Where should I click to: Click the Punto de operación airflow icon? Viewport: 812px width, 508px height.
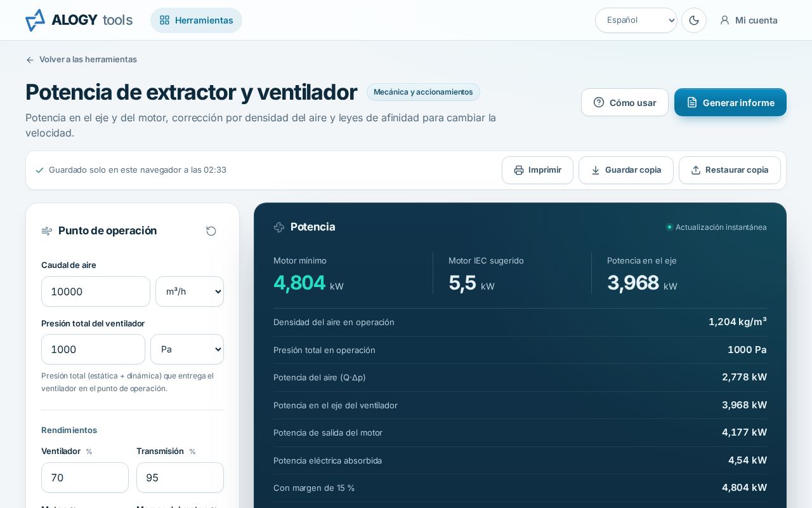[x=47, y=231]
